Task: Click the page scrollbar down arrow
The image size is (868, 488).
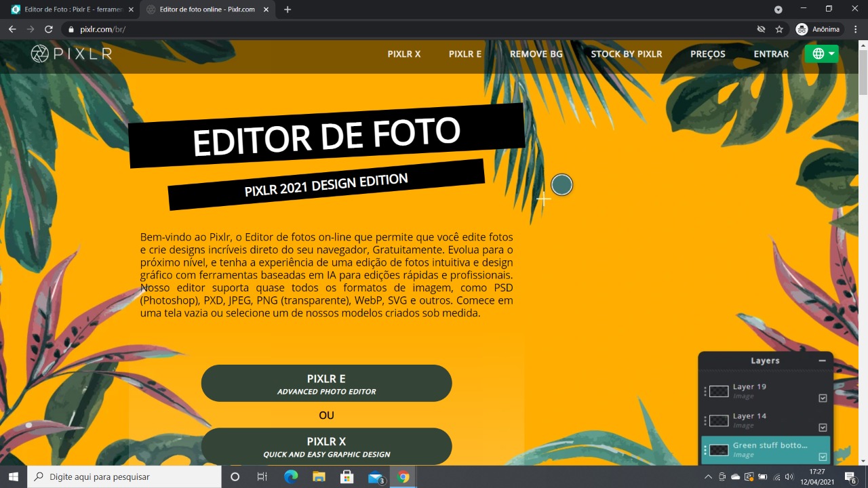Action: (x=863, y=461)
